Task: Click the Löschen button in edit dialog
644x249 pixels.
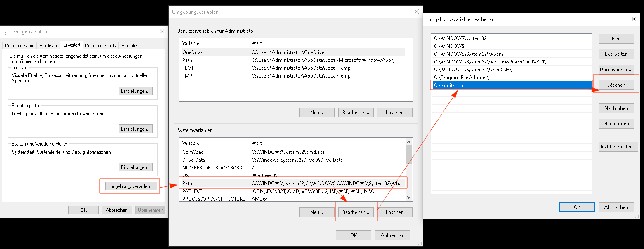Action: click(x=616, y=85)
